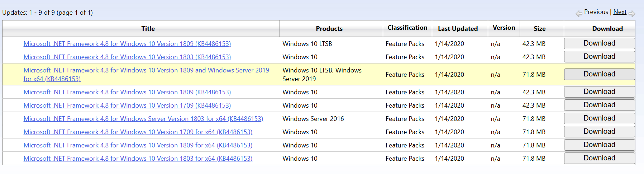Open the Version 1709 (KB4486153) non-x64 update link
Viewport: 644px width, 174px height.
click(x=127, y=105)
